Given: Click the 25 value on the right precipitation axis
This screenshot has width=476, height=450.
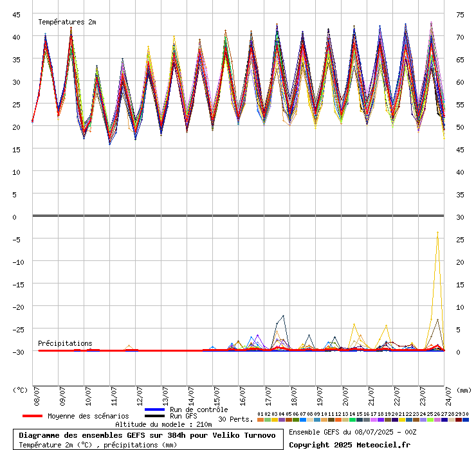Looking at the screenshot, I should (x=460, y=240).
